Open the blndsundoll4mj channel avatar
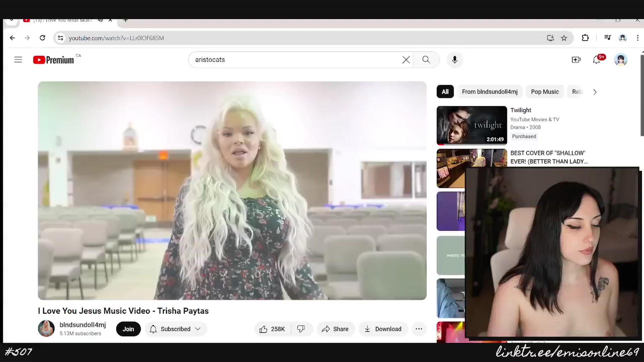644x362 pixels. [x=46, y=328]
